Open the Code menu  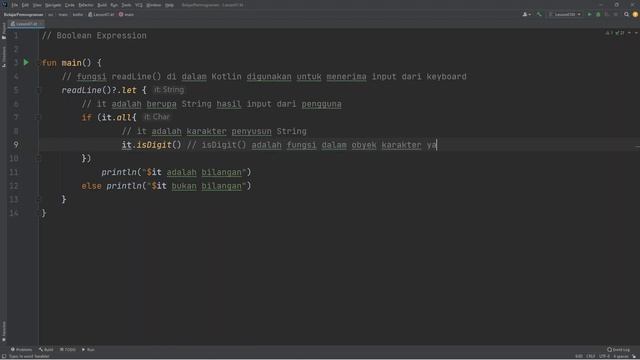70,5
